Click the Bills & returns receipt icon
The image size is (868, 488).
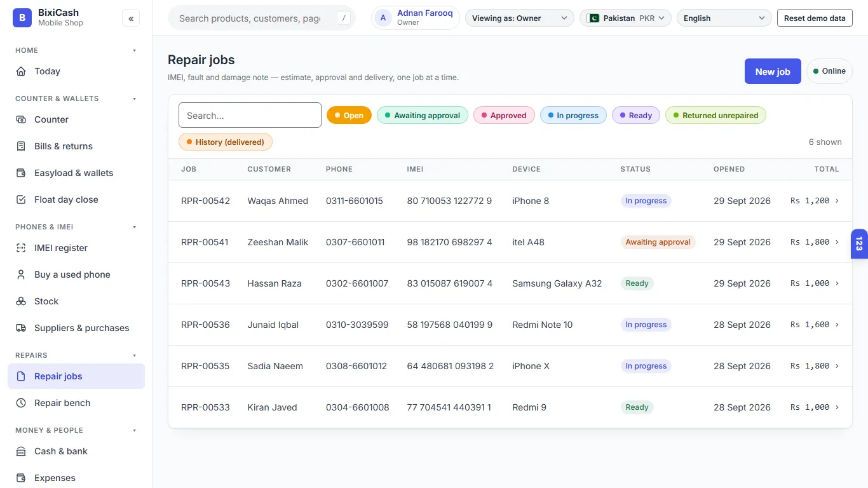[x=21, y=146]
